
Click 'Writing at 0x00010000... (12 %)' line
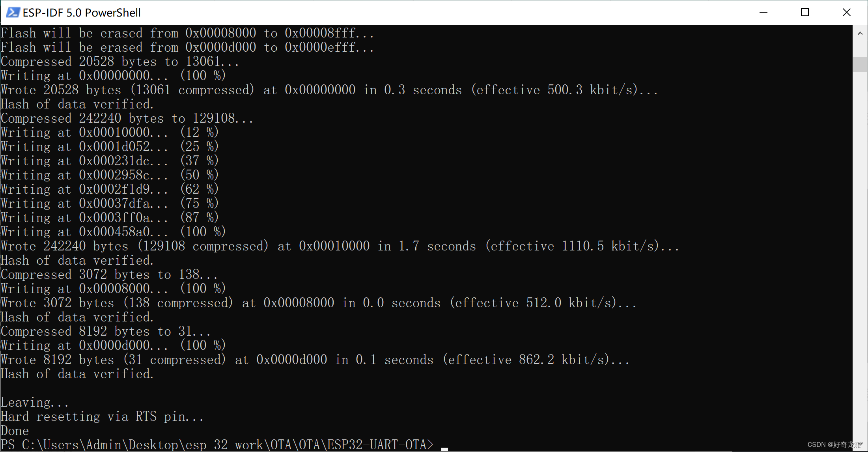click(110, 133)
